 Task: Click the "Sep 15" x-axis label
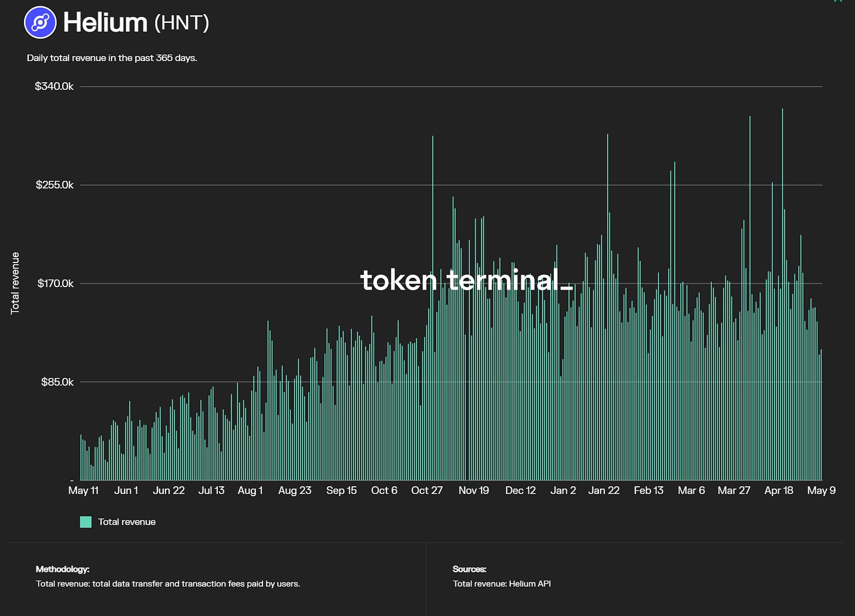pos(342,490)
